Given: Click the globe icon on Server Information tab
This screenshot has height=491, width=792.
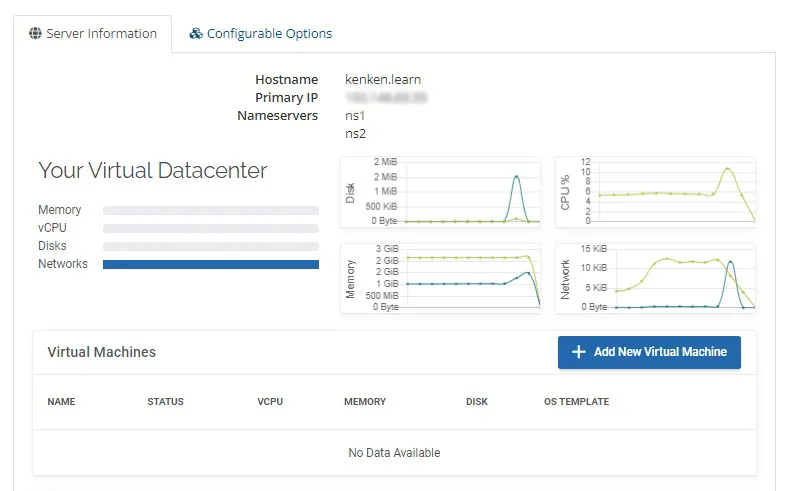Looking at the screenshot, I should (x=35, y=33).
